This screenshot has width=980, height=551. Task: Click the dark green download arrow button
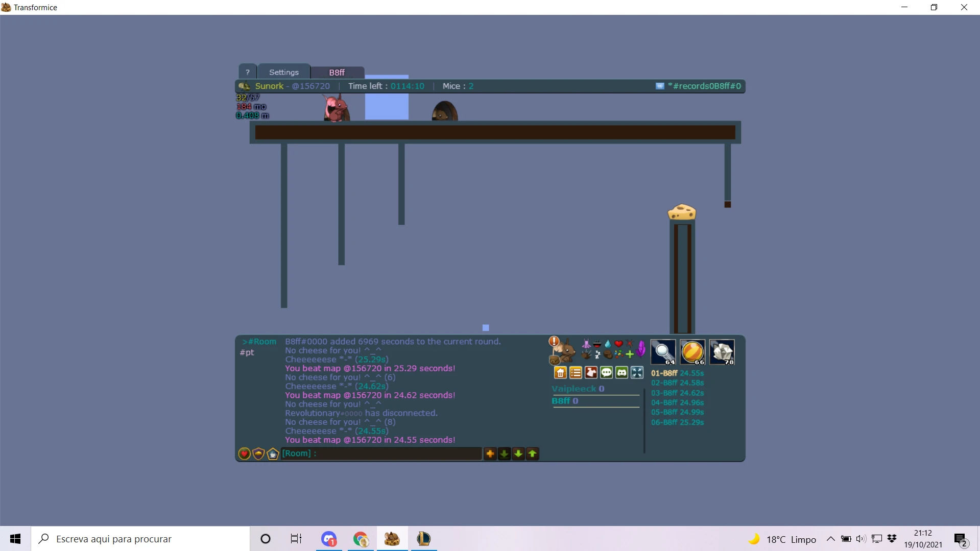click(x=504, y=453)
